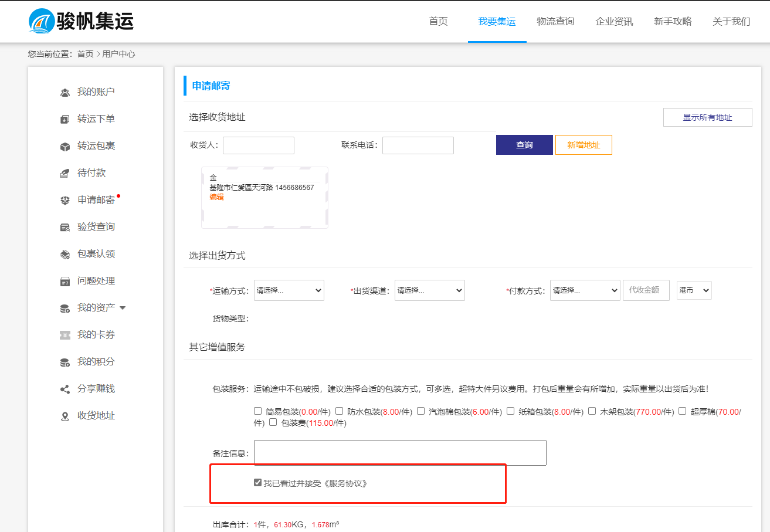Screen dimensions: 770x532
Task: Open the 港币 currency dropdown
Action: (x=694, y=290)
